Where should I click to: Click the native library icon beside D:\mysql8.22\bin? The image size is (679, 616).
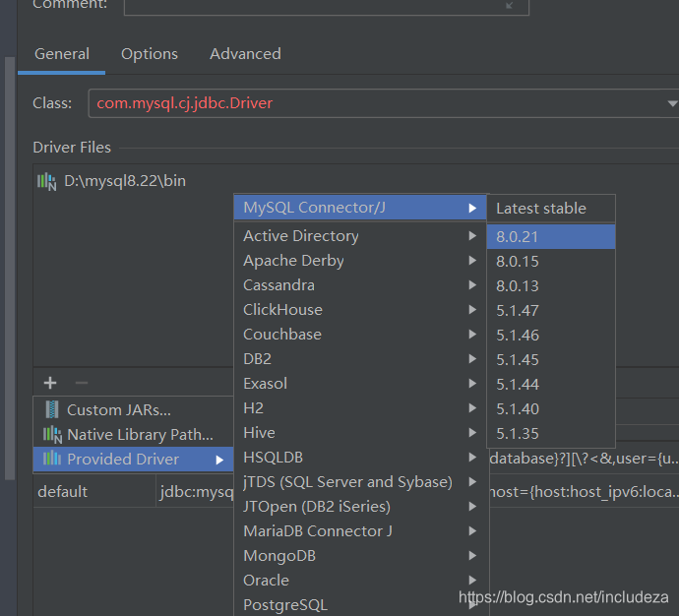coord(47,181)
